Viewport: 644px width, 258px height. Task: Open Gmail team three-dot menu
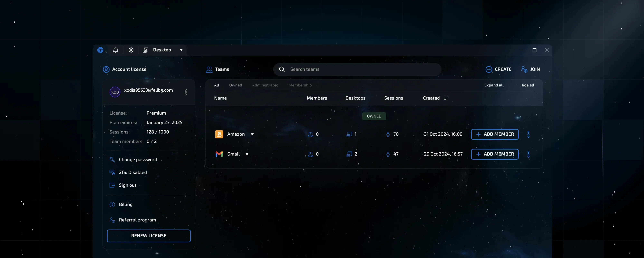tap(528, 154)
